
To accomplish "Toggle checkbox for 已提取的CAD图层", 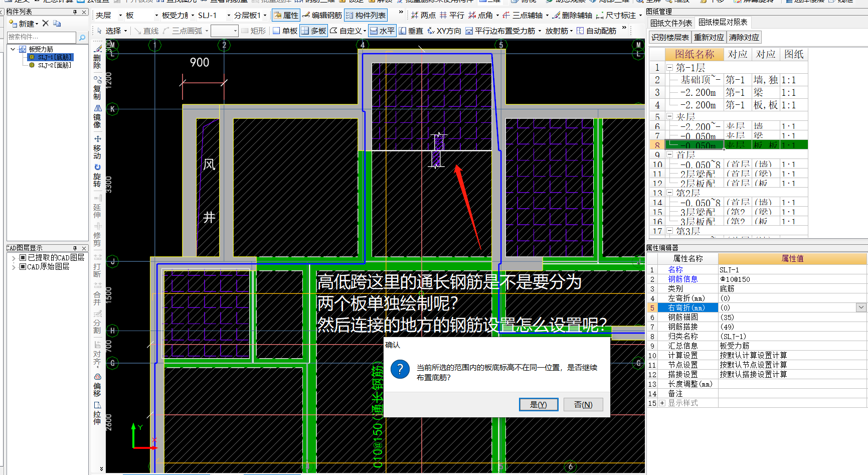I will pos(23,257).
